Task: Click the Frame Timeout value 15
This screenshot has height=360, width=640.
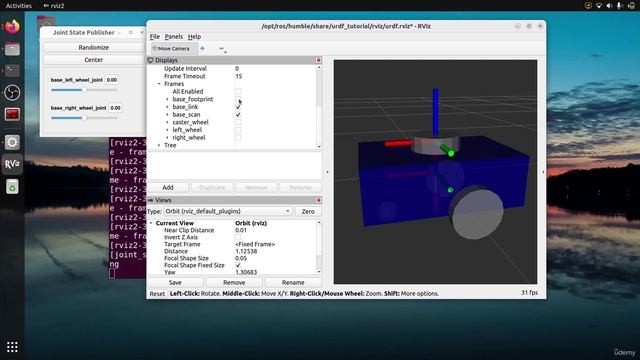Action: point(239,76)
